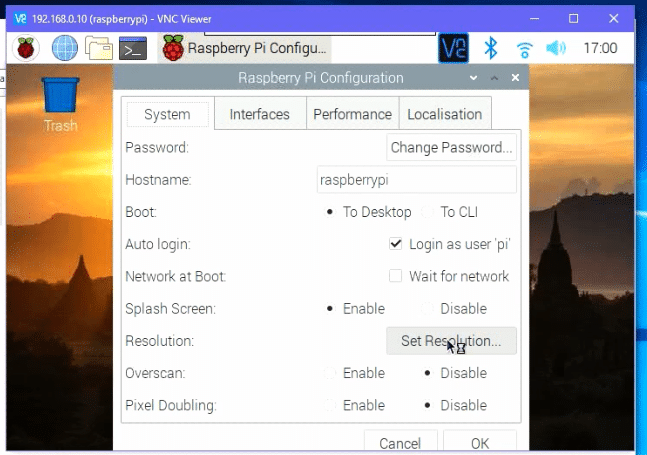Open the Wi-Fi network tray icon
The image size is (647, 455).
[524, 50]
